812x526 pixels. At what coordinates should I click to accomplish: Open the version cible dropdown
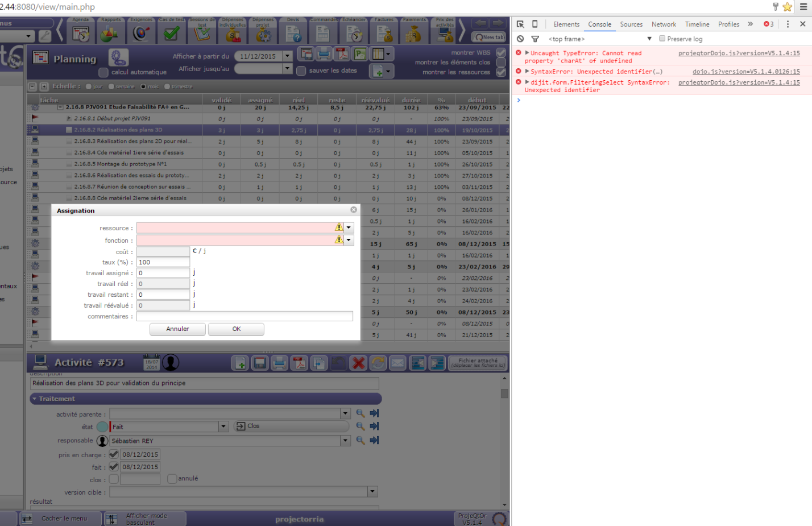coord(372,491)
